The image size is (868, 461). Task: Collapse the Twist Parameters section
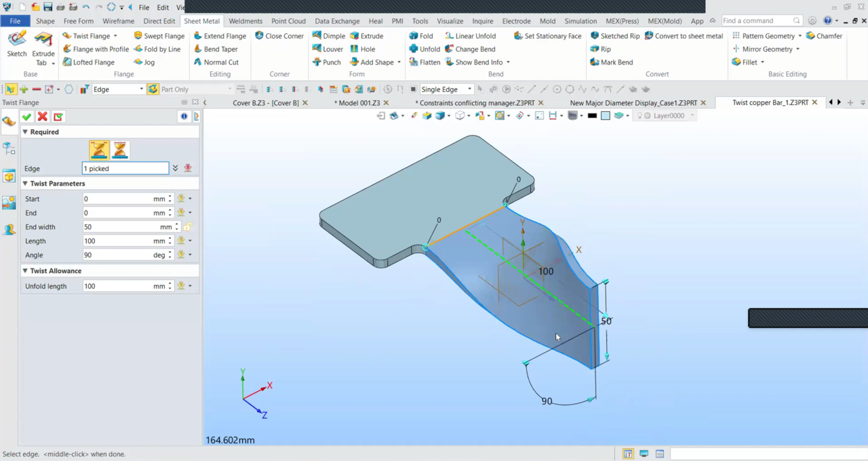25,184
